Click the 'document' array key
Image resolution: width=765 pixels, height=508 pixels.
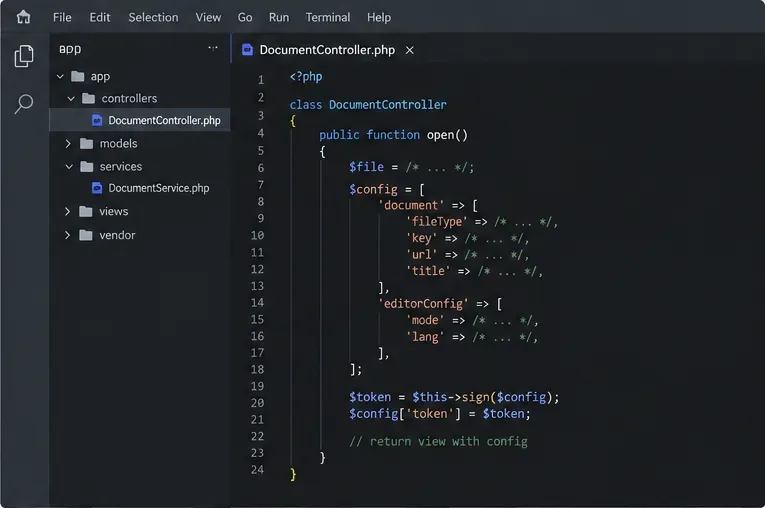[x=411, y=205]
